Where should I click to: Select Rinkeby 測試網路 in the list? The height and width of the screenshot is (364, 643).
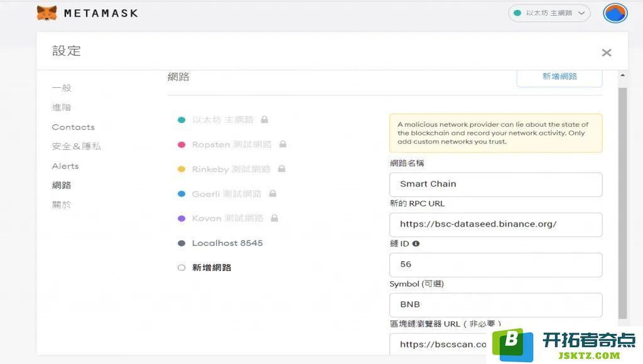(231, 169)
